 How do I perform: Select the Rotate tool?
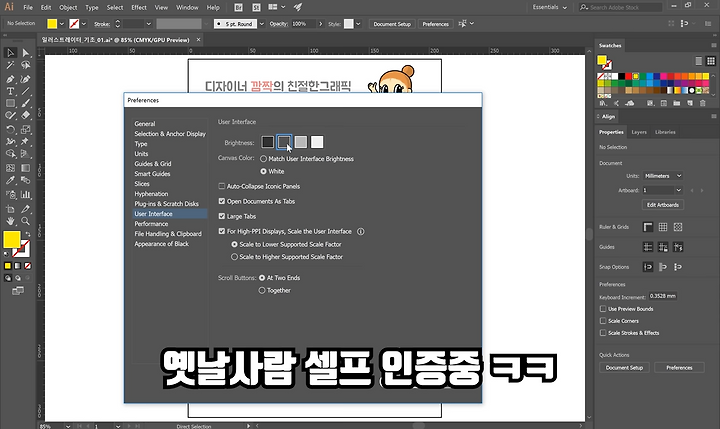pos(10,130)
